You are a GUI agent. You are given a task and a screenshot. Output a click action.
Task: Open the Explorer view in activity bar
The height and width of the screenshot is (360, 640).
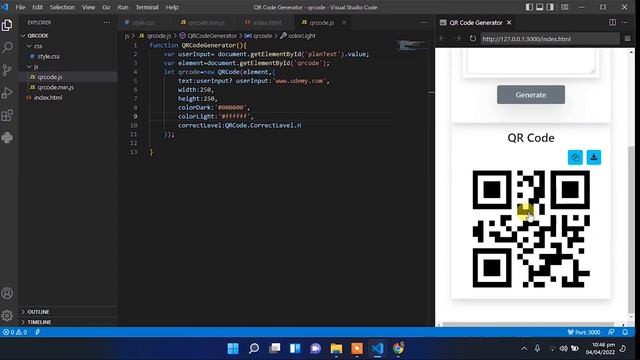click(x=7, y=25)
